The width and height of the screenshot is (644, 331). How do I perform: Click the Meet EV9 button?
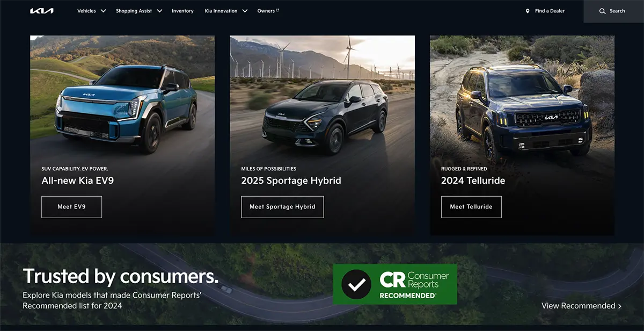point(71,207)
